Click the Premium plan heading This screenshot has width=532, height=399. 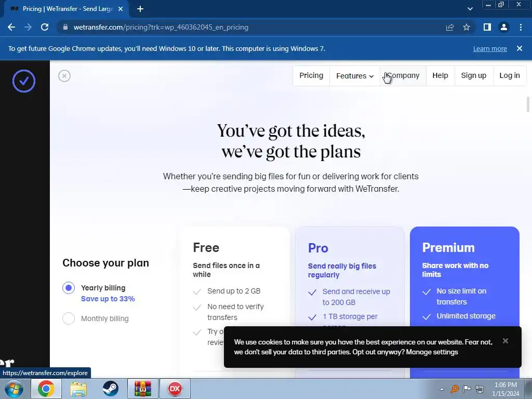[x=448, y=248]
